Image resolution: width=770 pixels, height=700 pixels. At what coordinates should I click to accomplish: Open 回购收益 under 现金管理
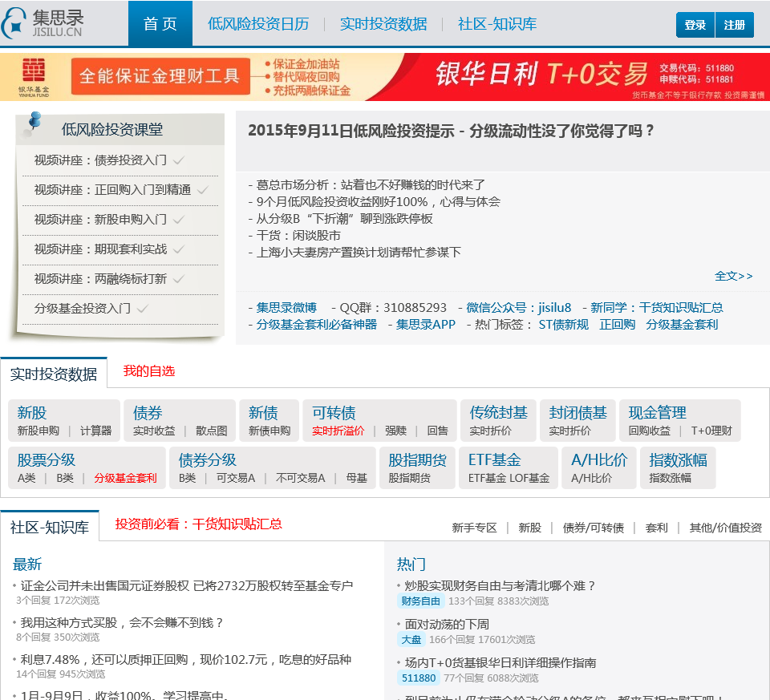click(x=649, y=431)
